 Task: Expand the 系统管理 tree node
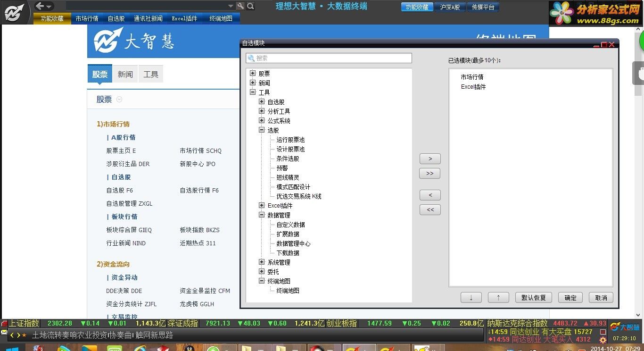pos(262,262)
